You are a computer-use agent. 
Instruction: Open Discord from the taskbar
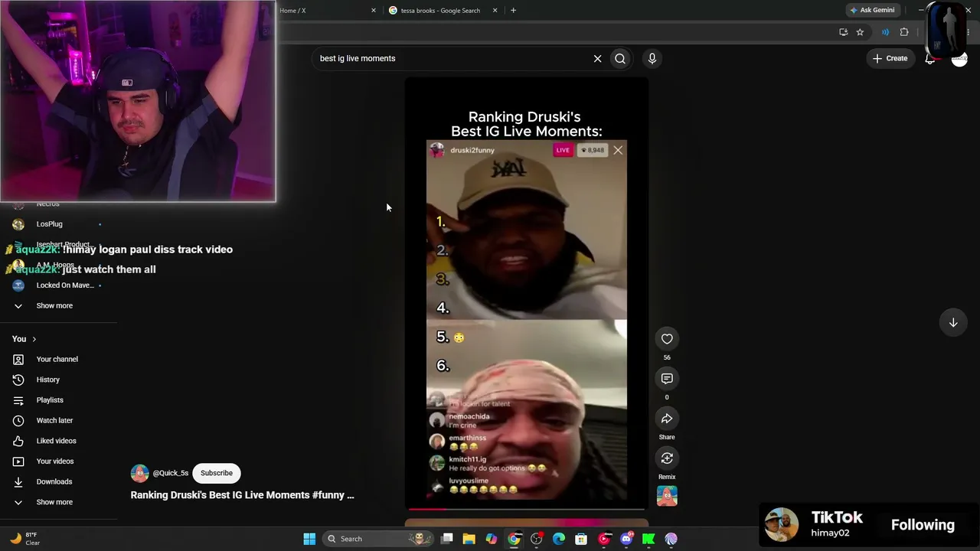tap(626, 539)
